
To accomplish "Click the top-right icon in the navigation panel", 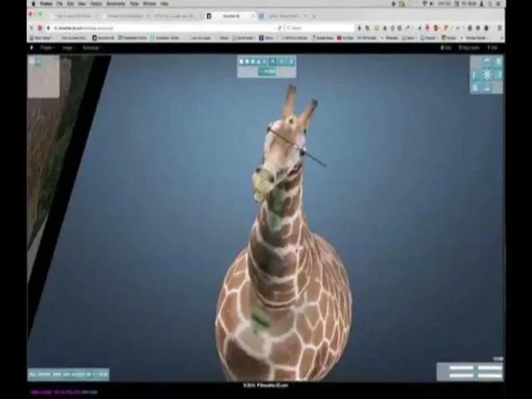I will 498,62.
